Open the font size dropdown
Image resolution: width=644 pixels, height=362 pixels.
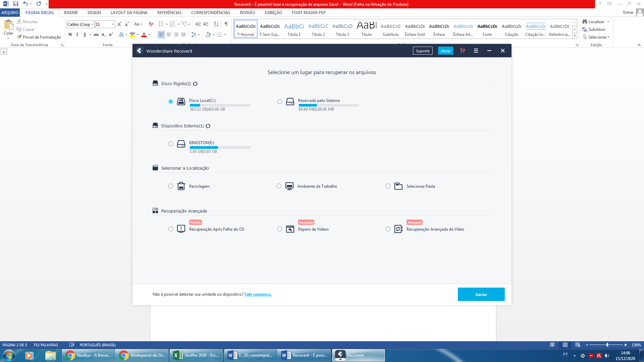(113, 24)
